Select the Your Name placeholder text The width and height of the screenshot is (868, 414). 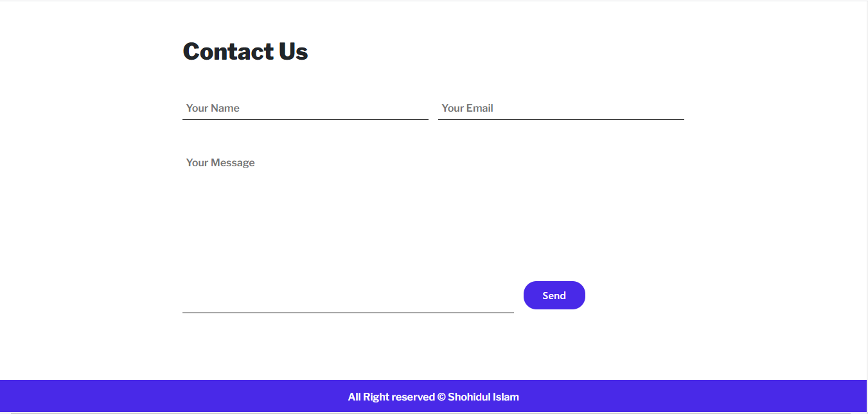click(x=212, y=108)
